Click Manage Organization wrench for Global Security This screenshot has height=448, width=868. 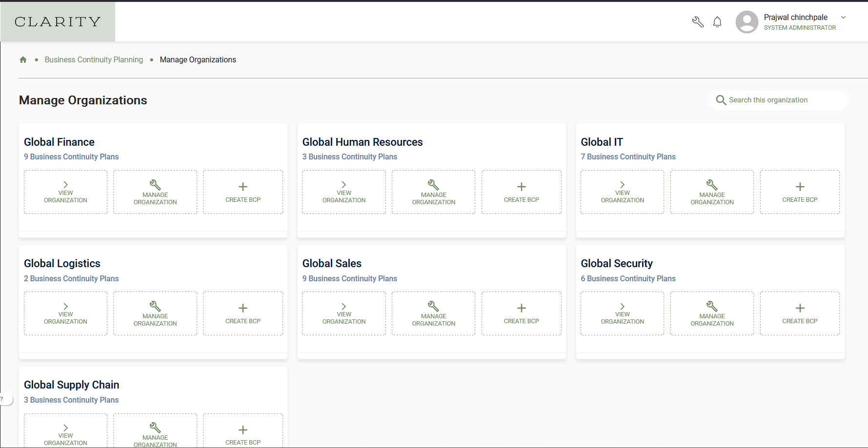(712, 306)
